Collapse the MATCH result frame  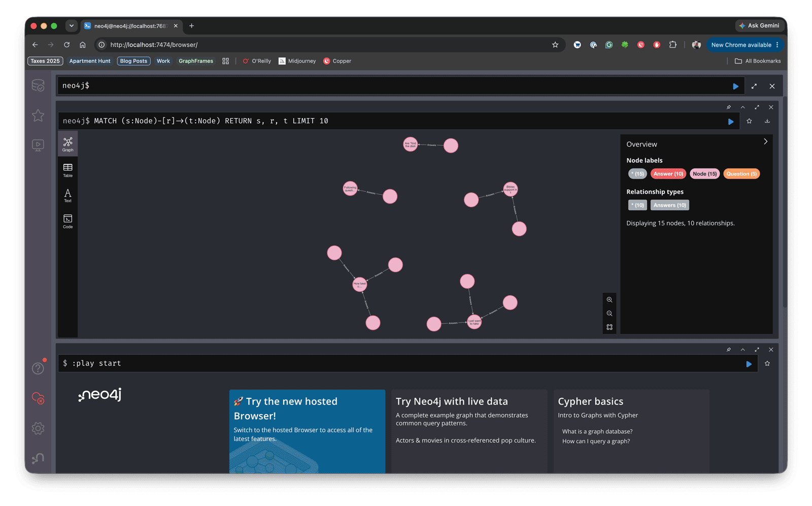tap(743, 107)
